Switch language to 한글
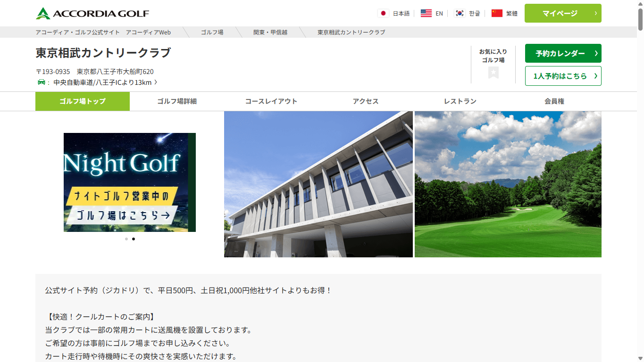Image resolution: width=644 pixels, height=362 pixels. [x=474, y=14]
